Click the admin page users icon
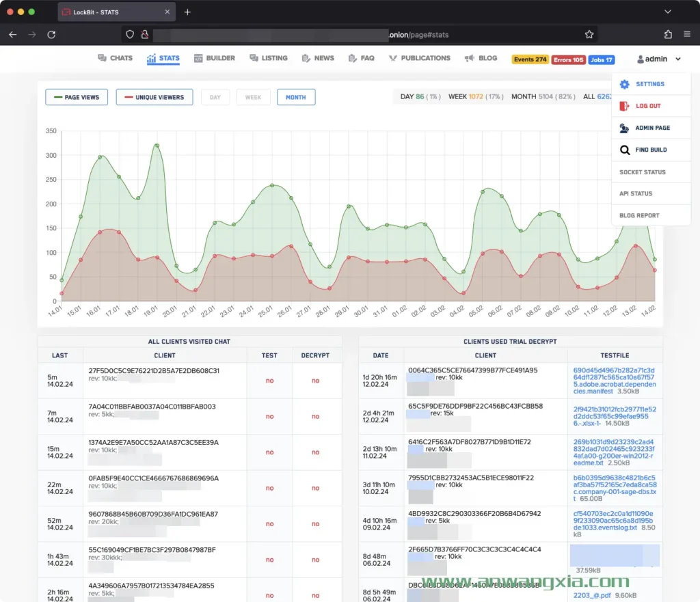 [624, 128]
